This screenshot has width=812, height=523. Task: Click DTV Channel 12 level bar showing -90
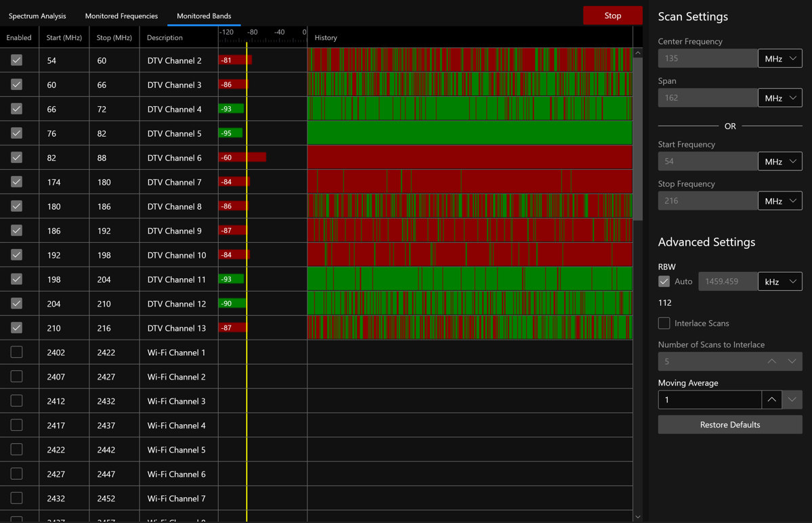tap(232, 303)
